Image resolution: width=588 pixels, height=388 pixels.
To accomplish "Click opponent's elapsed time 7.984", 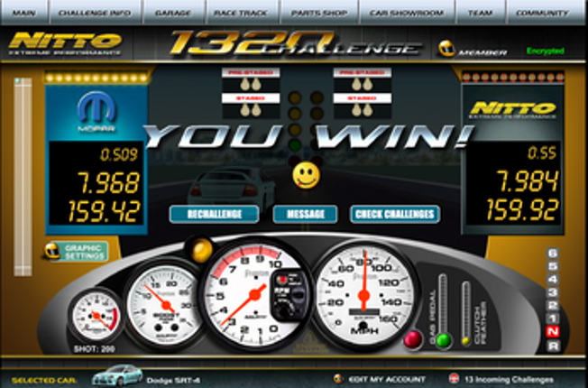I will [x=528, y=181].
